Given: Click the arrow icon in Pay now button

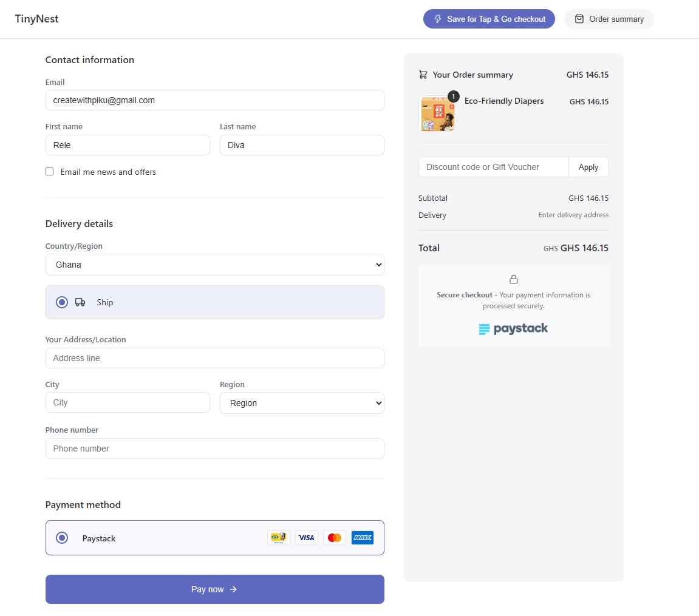Looking at the screenshot, I should [233, 589].
